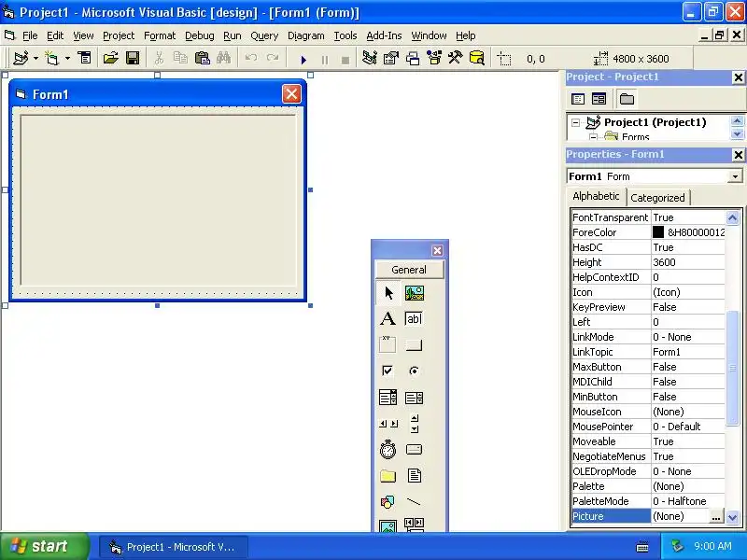Select the KeyPreview property row
The width and height of the screenshot is (747, 560).
[x=648, y=307]
